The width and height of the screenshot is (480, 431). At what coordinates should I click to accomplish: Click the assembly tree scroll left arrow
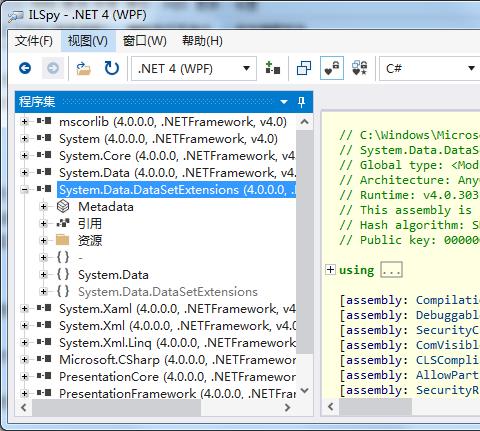24,407
